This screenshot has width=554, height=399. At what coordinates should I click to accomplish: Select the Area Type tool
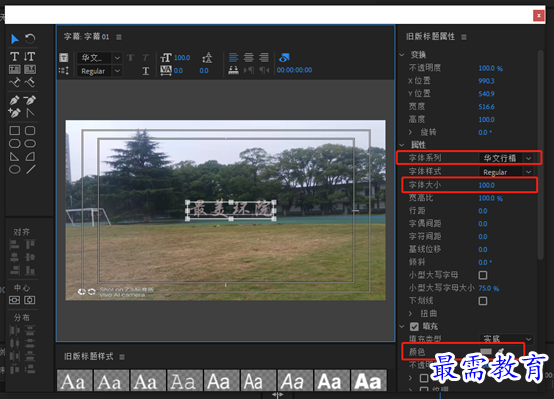pos(14,69)
